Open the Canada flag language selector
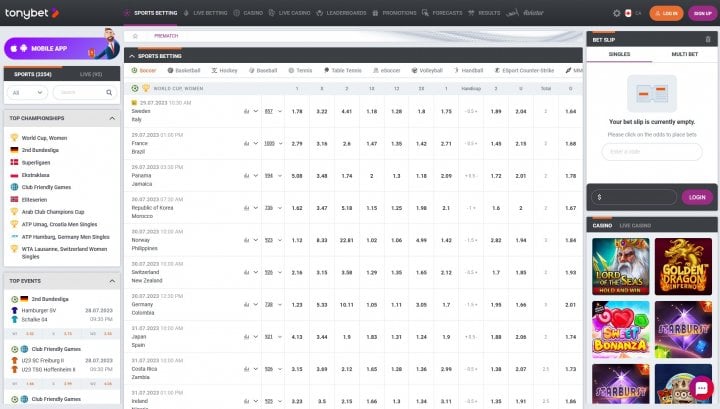This screenshot has height=409, width=720. 628,13
